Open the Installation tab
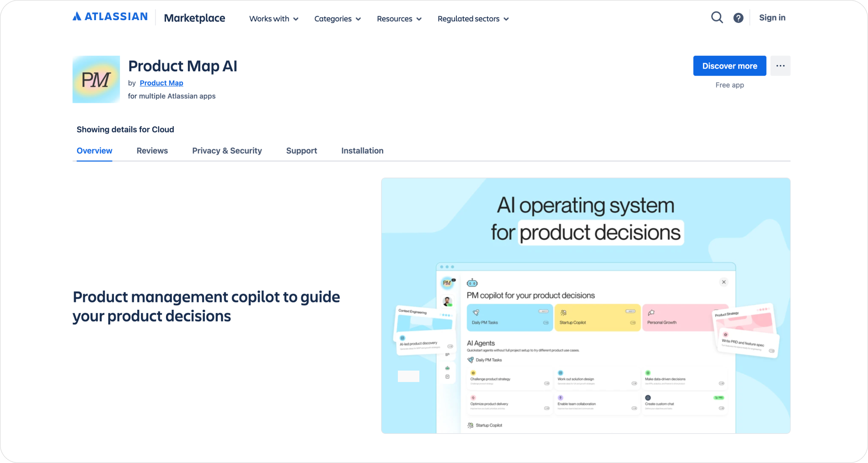The width and height of the screenshot is (868, 463). point(362,151)
